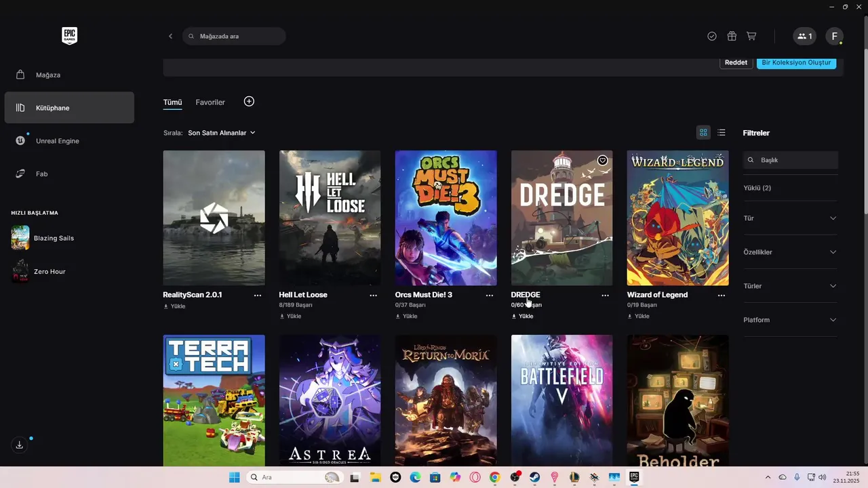Screen dimensions: 868x488
Task: Open File Explorer from the taskbar
Action: (x=375, y=477)
